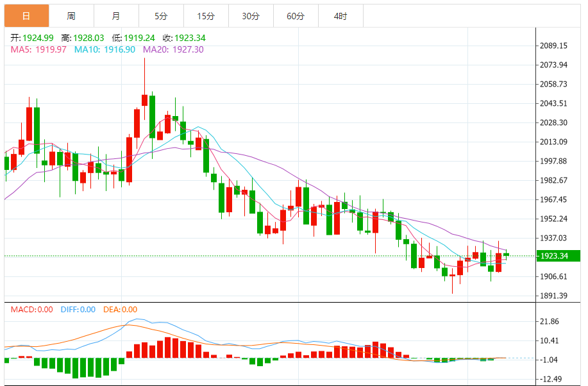Click the green 1923.34 current price tag

click(559, 256)
